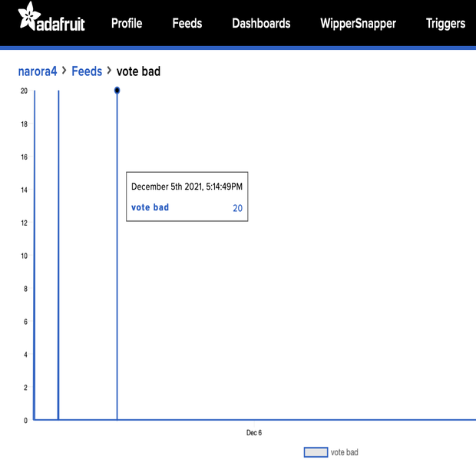This screenshot has height=476, width=476.
Task: Open the Profile menu item
Action: click(x=127, y=23)
